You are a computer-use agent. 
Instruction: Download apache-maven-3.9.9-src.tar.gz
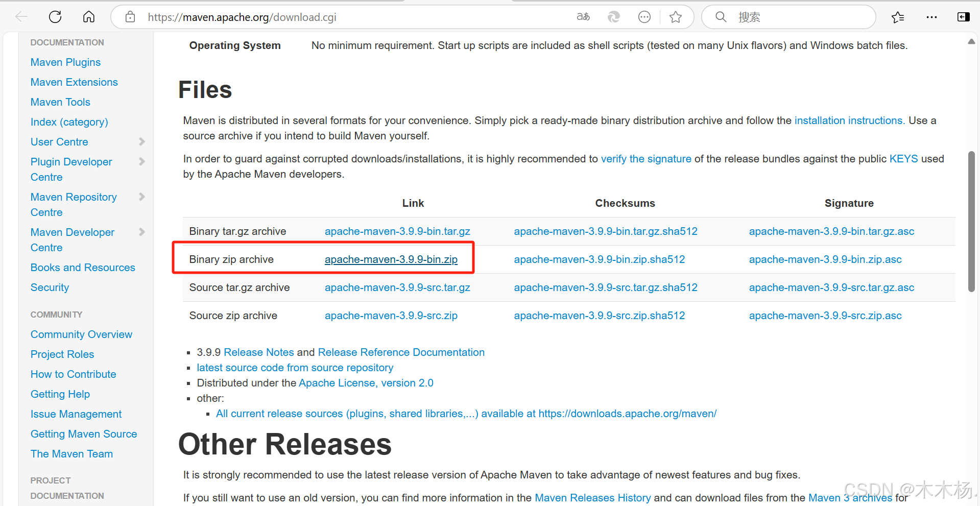coord(397,287)
